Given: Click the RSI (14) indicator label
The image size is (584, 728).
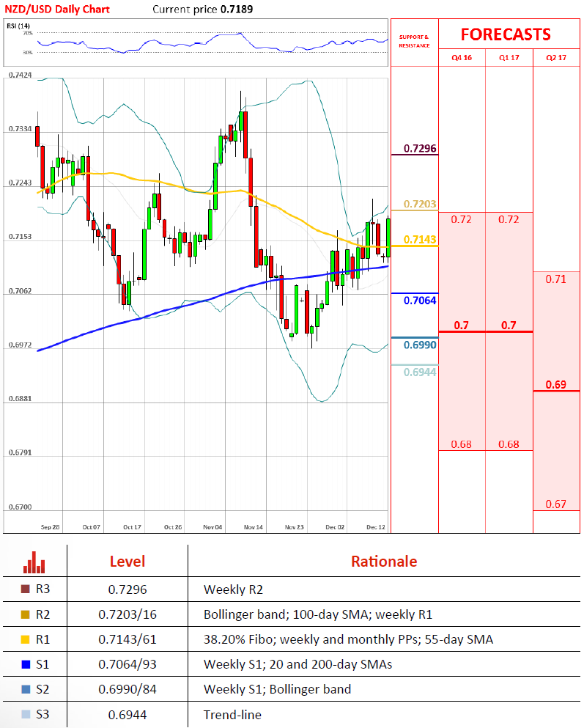Looking at the screenshot, I should 18,26.
